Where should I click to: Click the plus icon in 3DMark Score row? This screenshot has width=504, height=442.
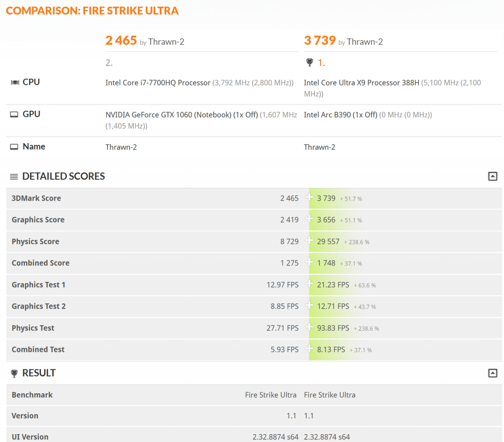[x=309, y=197]
